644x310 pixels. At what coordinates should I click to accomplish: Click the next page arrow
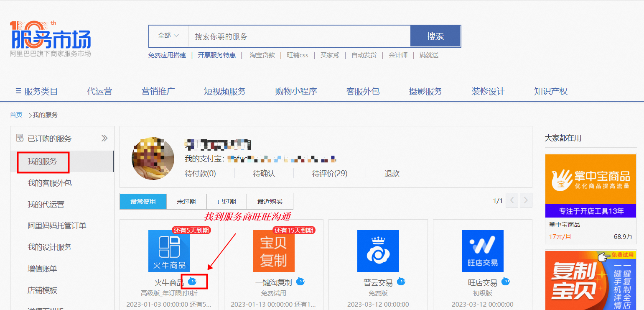[x=526, y=200]
